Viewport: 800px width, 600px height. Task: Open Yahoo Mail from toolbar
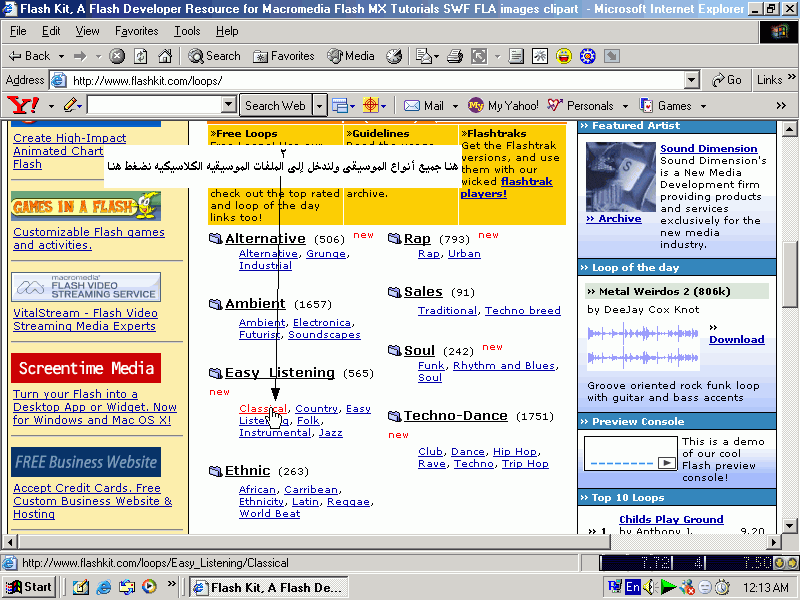coord(423,106)
